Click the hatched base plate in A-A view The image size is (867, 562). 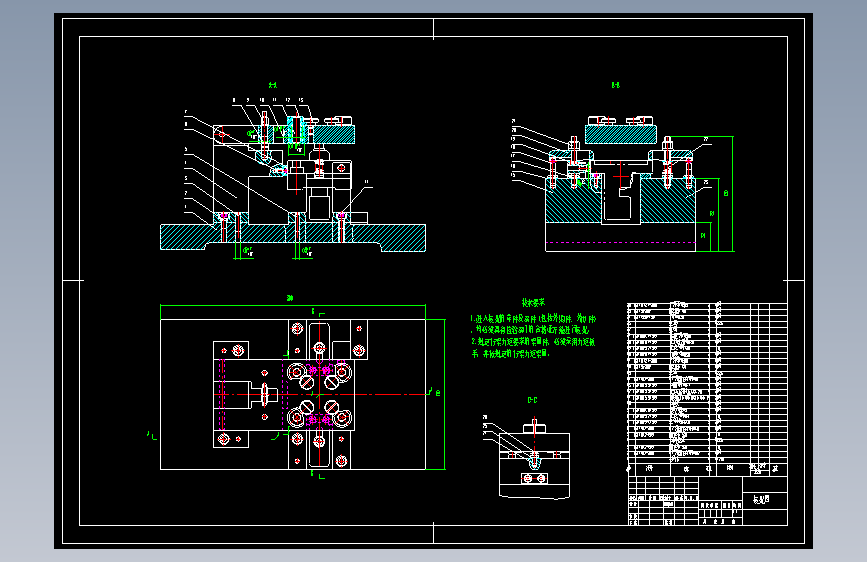tap(293, 237)
